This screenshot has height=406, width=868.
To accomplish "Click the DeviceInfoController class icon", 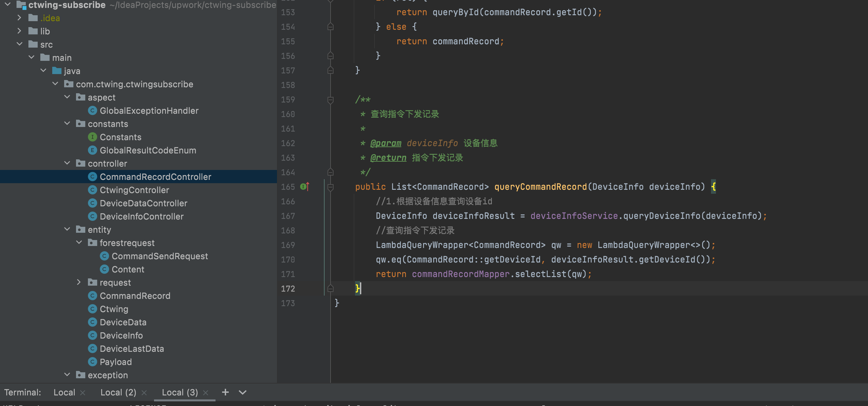I will (92, 216).
